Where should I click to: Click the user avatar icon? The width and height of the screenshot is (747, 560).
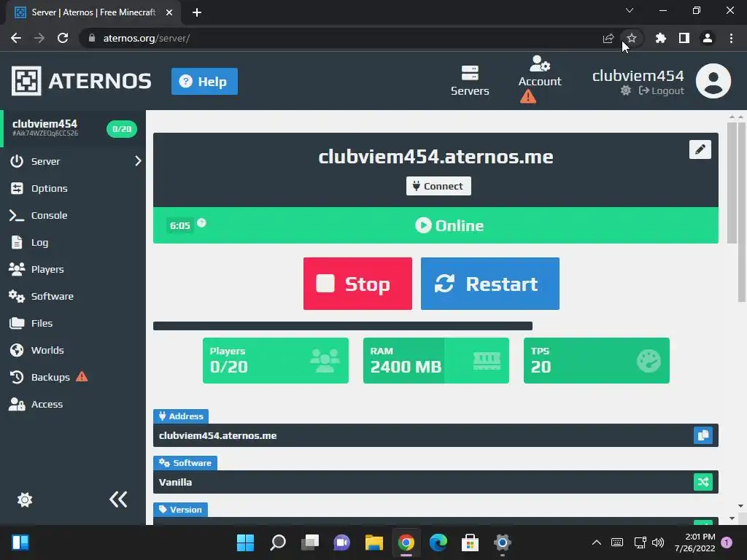713,81
